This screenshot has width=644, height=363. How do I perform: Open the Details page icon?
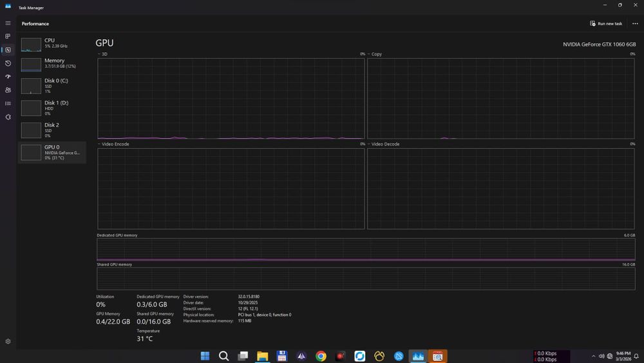pyautogui.click(x=8, y=103)
